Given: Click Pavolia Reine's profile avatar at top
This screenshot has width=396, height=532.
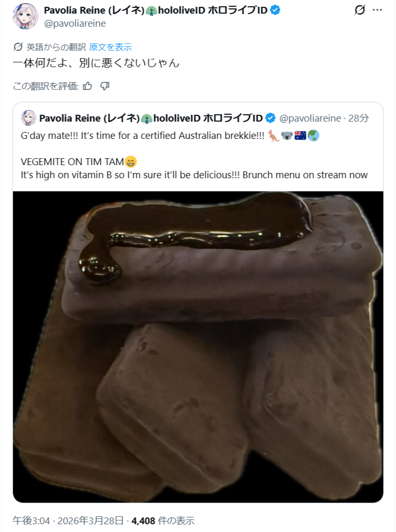Looking at the screenshot, I should [x=25, y=16].
